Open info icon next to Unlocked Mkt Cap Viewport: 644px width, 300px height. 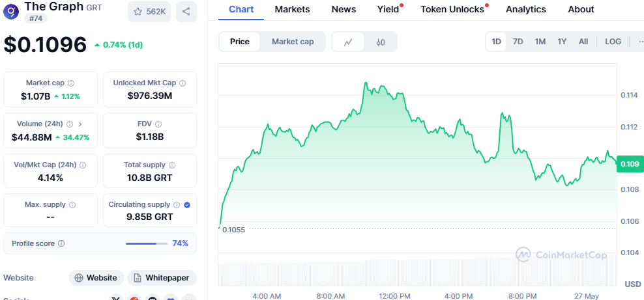point(183,83)
